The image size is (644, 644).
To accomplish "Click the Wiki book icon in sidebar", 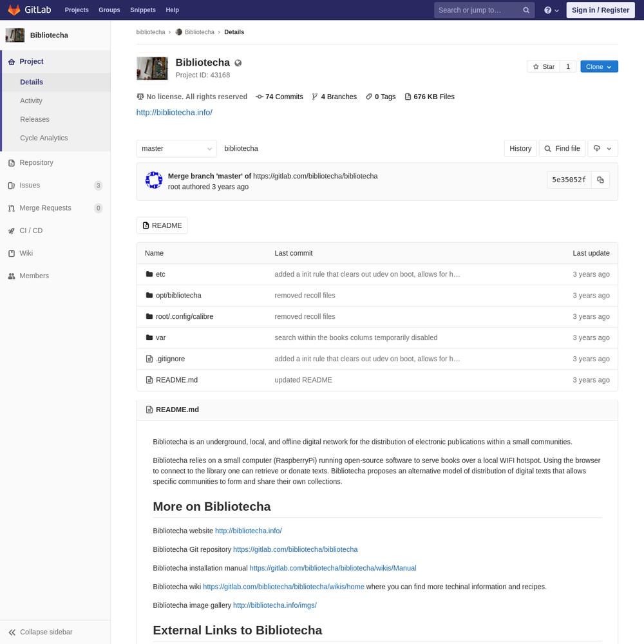I will pos(12,253).
